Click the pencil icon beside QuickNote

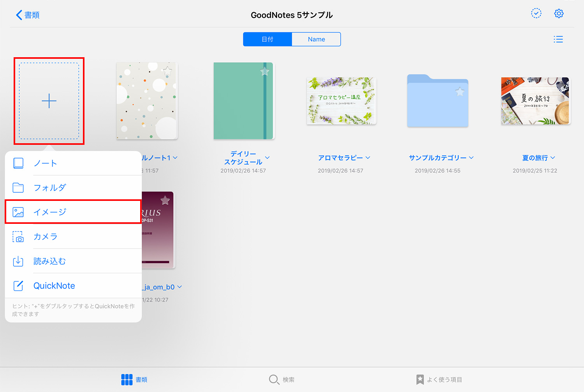tap(18, 286)
